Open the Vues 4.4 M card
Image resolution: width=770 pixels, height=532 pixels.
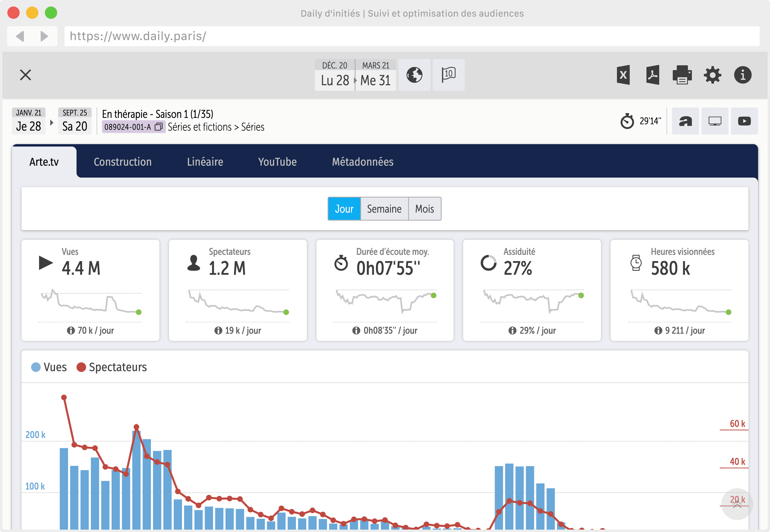tap(90, 290)
